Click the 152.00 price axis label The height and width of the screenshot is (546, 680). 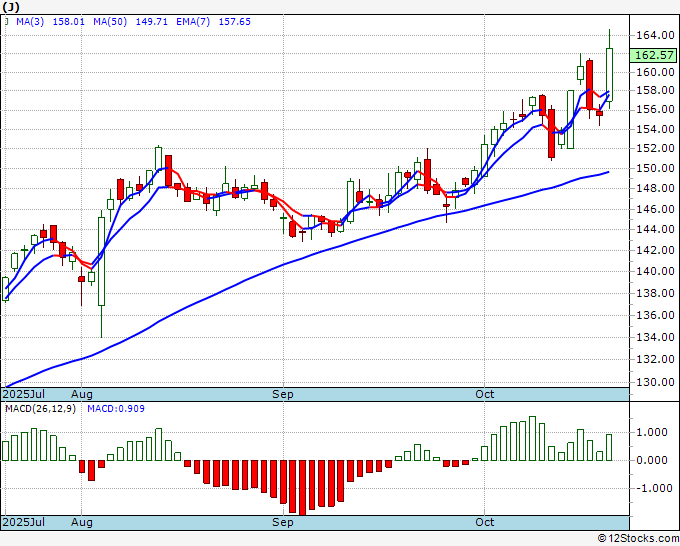655,148
